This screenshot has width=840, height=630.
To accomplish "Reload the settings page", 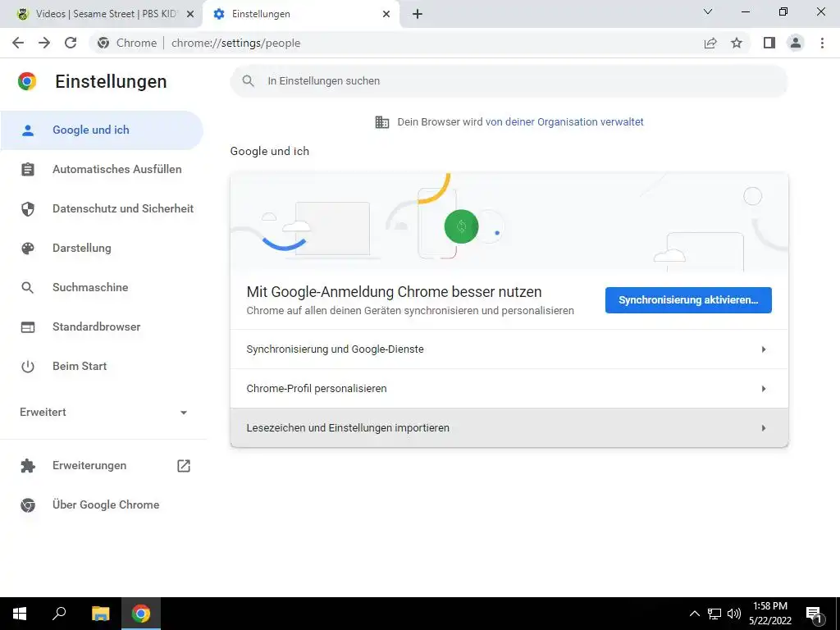I will 71,43.
